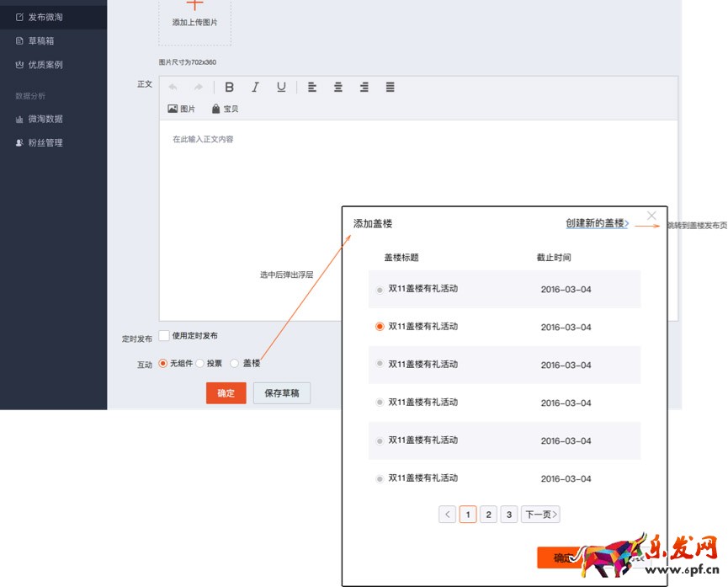Screen dimensions: 728x587
Task: Go to the next page with 下一页
Action: pos(539,514)
